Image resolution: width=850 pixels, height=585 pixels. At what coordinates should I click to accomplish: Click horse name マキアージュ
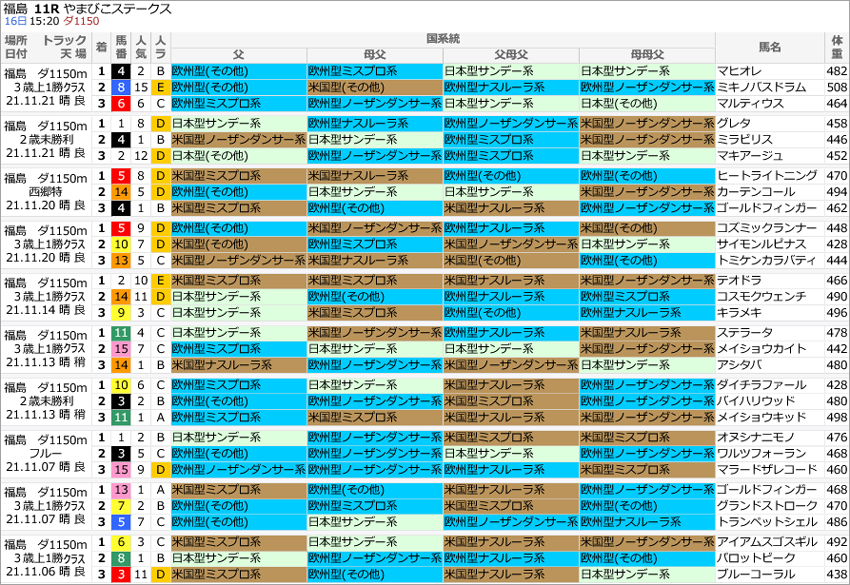pyautogui.click(x=750, y=156)
